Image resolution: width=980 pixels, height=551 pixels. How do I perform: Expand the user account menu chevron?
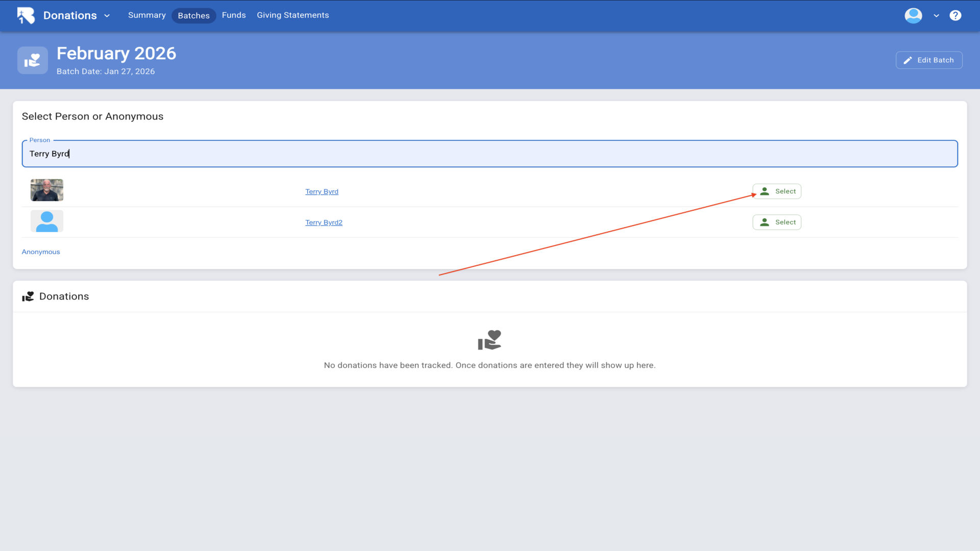click(936, 16)
